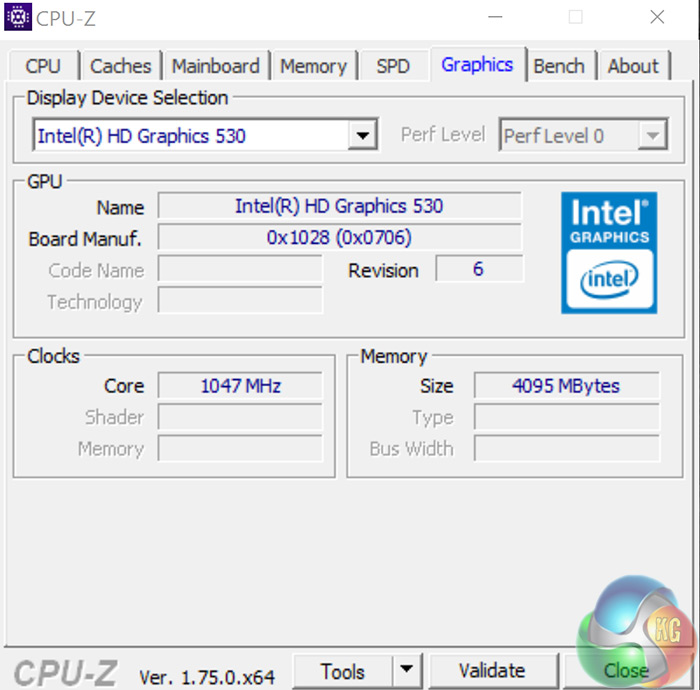The image size is (700, 690).
Task: Click the Intel(R) HD Graphics 530 combo box
Action: [205, 135]
